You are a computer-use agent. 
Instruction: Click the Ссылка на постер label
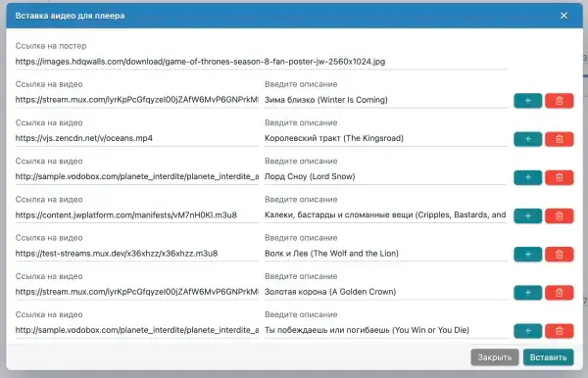(x=51, y=46)
